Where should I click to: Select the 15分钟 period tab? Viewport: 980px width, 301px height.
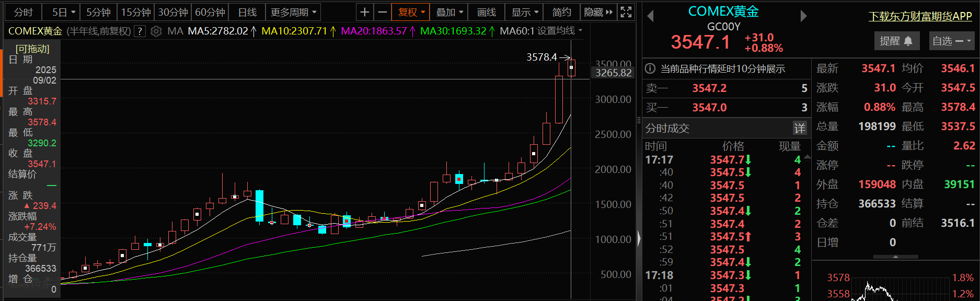(x=135, y=12)
